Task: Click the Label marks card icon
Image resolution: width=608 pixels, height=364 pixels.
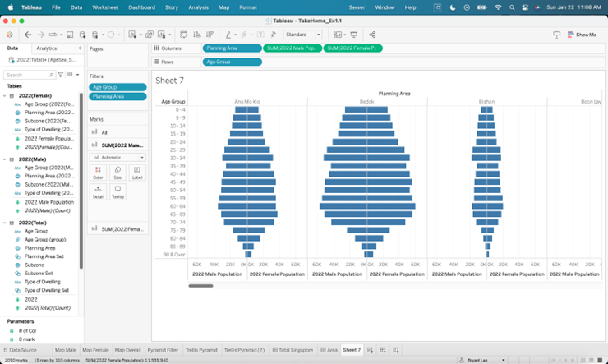Action: pyautogui.click(x=136, y=172)
